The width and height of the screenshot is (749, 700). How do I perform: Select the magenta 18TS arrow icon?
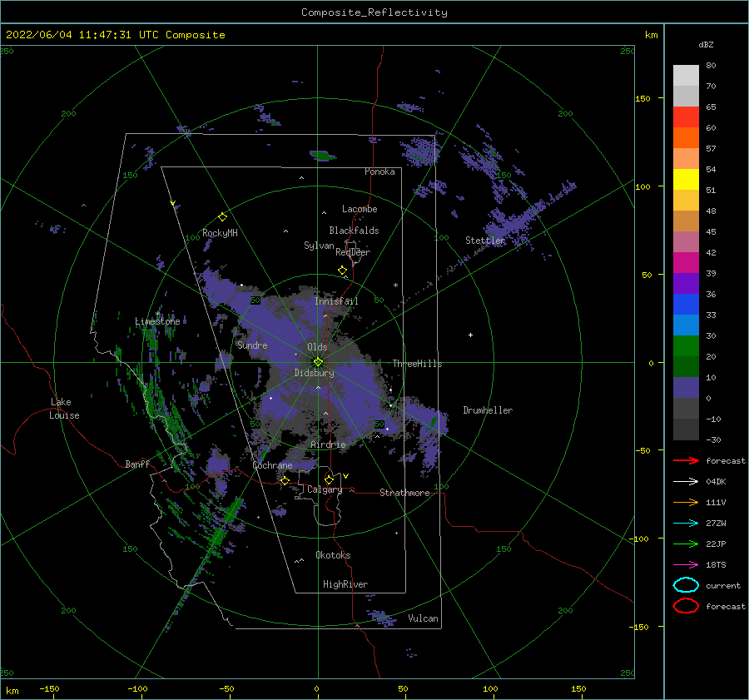point(686,565)
